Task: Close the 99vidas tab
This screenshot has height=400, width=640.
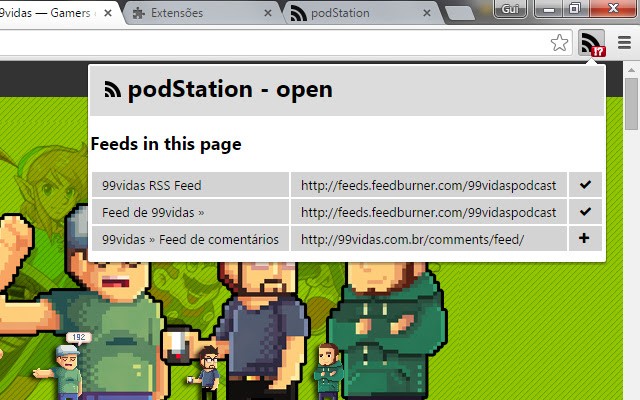Action: [x=108, y=13]
